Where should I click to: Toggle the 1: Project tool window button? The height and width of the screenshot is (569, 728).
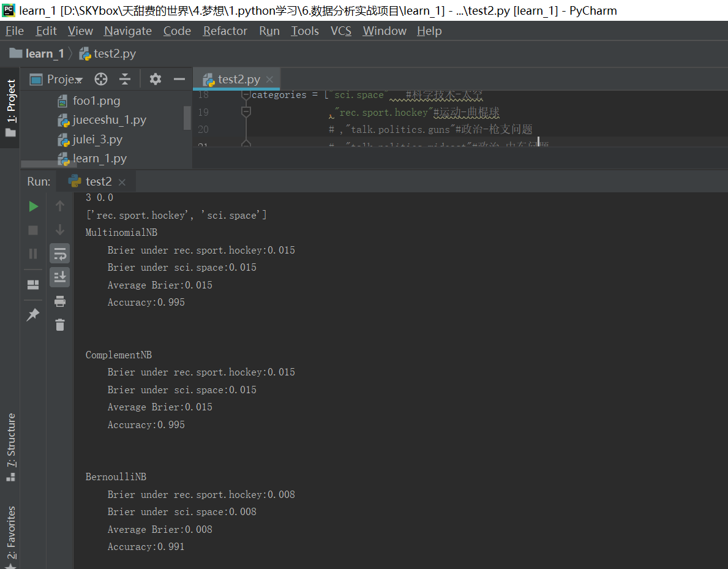coord(10,108)
